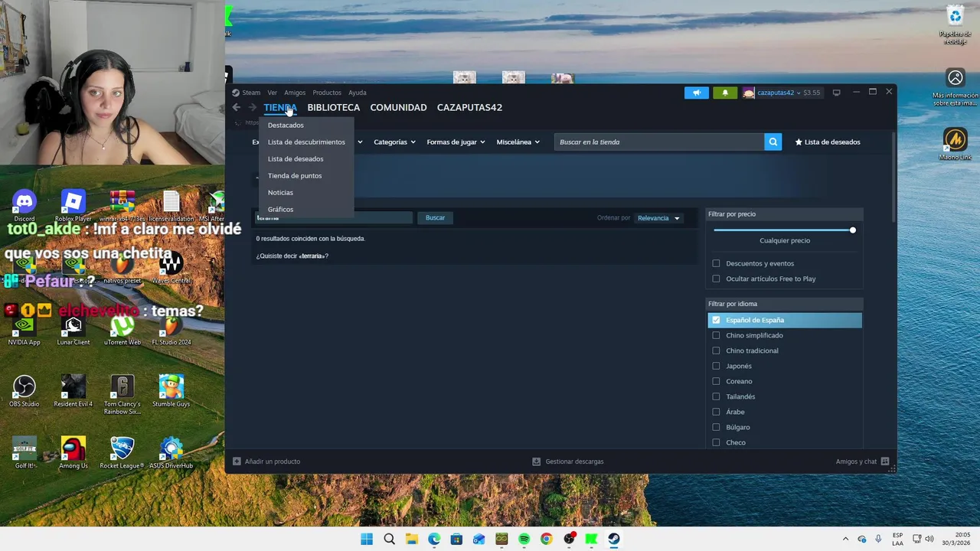This screenshot has height=551, width=980.
Task: Choose Lista de descubrimientos menu entry
Action: coord(306,142)
